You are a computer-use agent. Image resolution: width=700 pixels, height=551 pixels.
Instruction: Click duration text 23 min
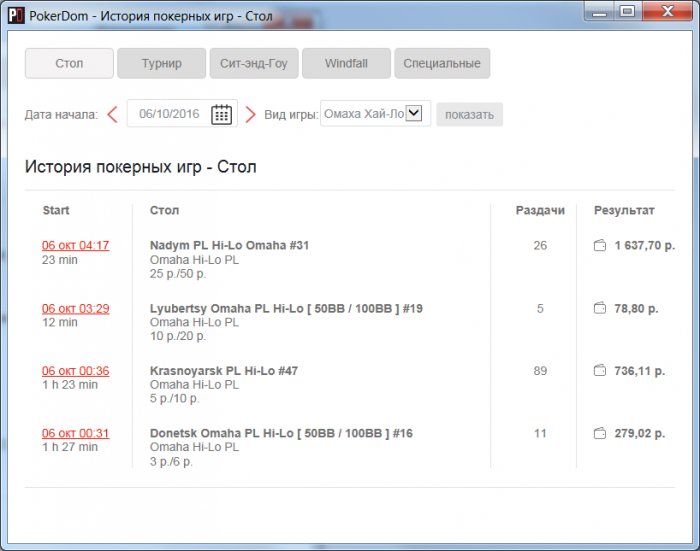click(60, 260)
